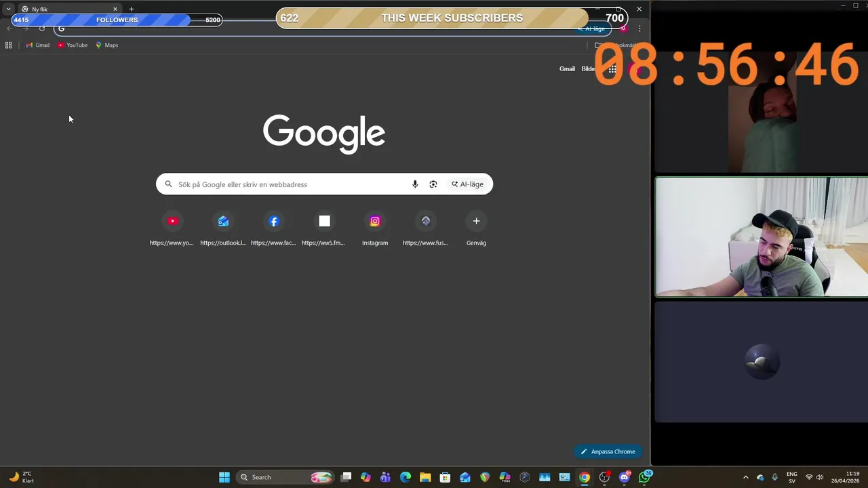Close the Ny flik tab
The image size is (868, 488).
115,9
